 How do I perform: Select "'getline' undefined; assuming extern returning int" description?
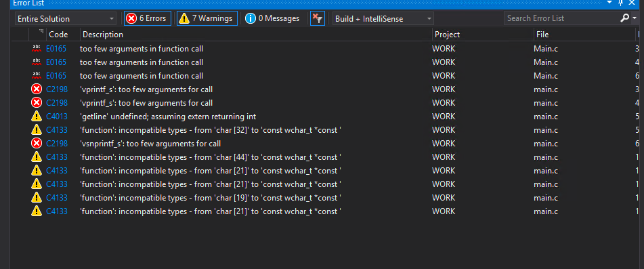(x=168, y=117)
